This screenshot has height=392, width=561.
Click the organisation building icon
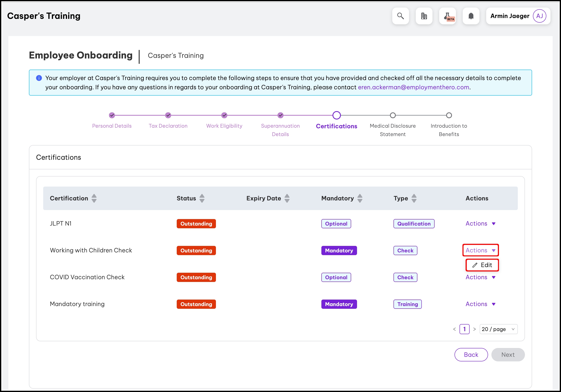click(424, 16)
